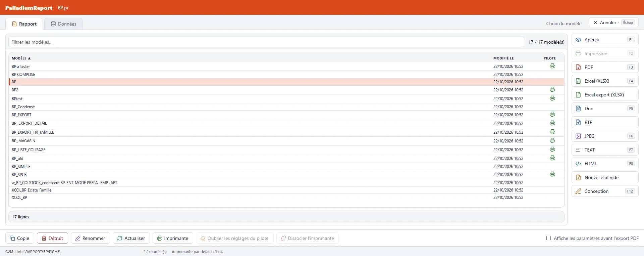This screenshot has width=644, height=256.
Task: Focus the Filtrer les modèles search field
Action: 266,42
